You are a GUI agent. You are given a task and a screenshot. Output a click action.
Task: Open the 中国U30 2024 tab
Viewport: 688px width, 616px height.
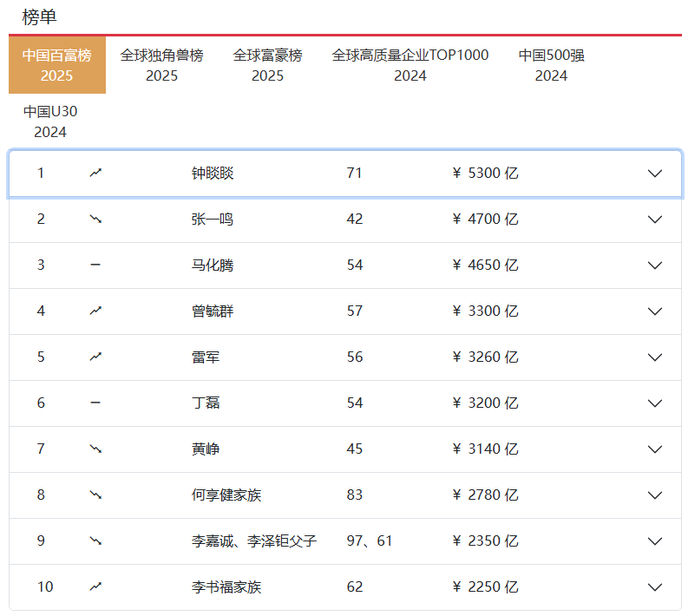(50, 121)
